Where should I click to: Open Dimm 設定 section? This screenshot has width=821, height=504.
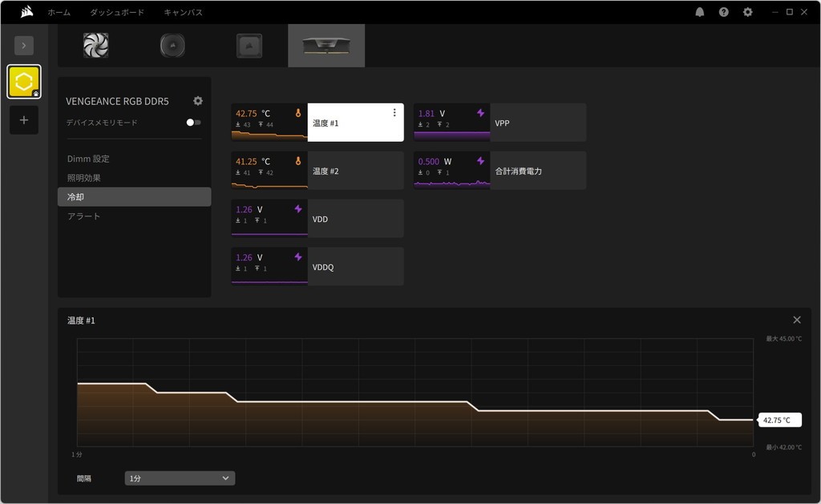pyautogui.click(x=88, y=159)
